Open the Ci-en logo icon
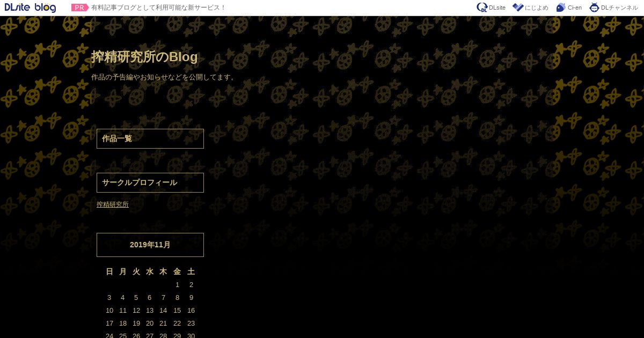This screenshot has width=644, height=338. click(561, 8)
